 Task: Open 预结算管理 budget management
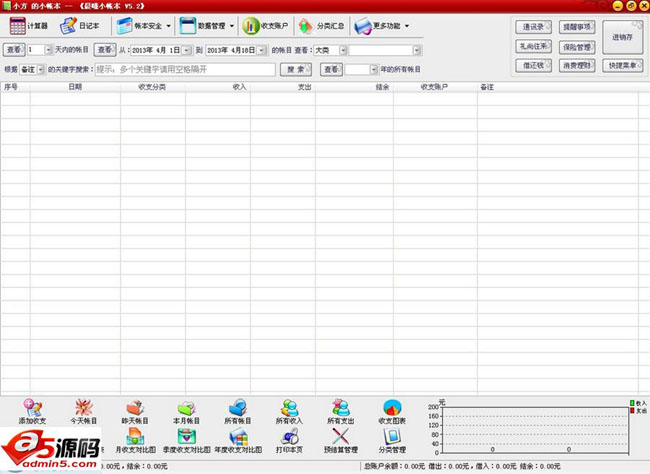341,440
